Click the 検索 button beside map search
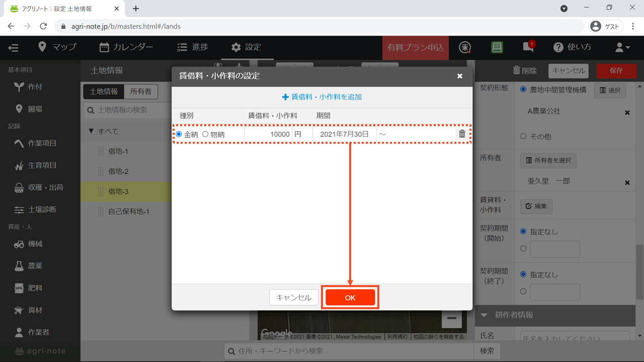The image size is (644, 362). [487, 351]
